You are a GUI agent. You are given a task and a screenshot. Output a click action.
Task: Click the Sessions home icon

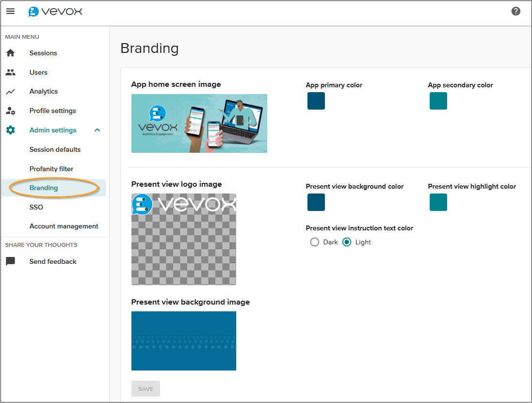11,53
